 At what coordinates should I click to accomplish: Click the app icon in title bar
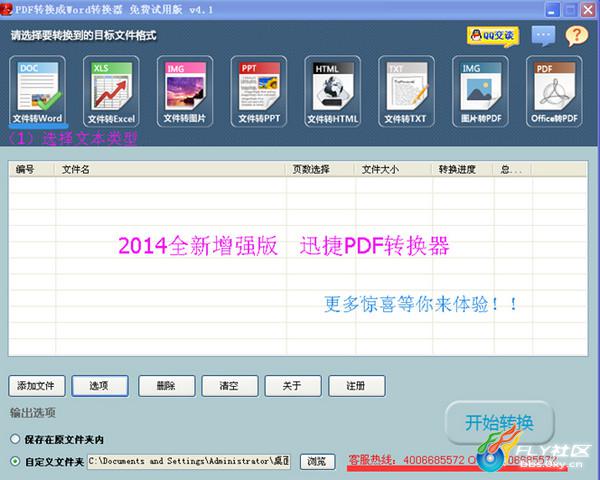click(x=6, y=9)
